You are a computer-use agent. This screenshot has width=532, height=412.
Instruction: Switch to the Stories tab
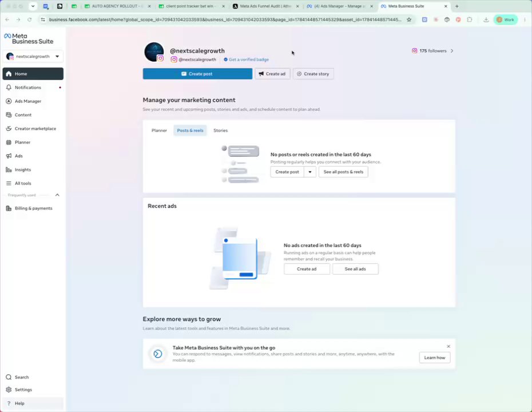point(221,130)
